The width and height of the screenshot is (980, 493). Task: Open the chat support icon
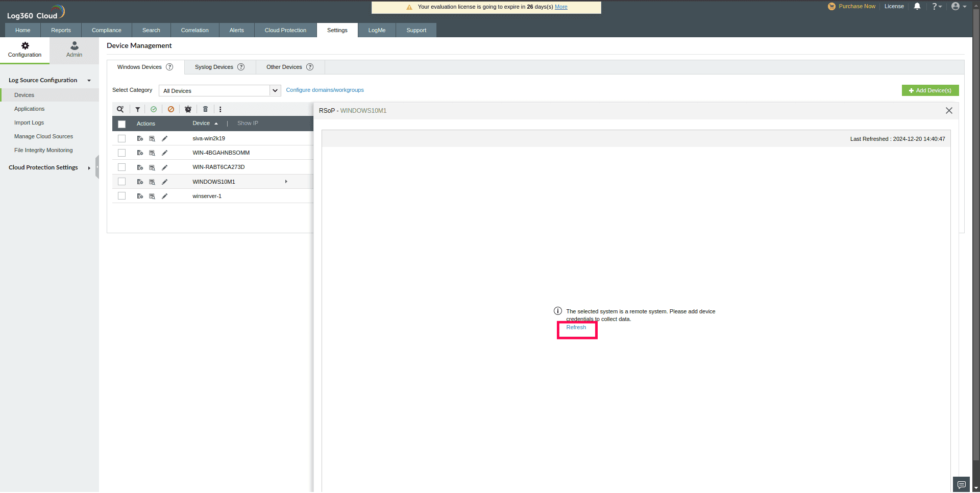[962, 485]
